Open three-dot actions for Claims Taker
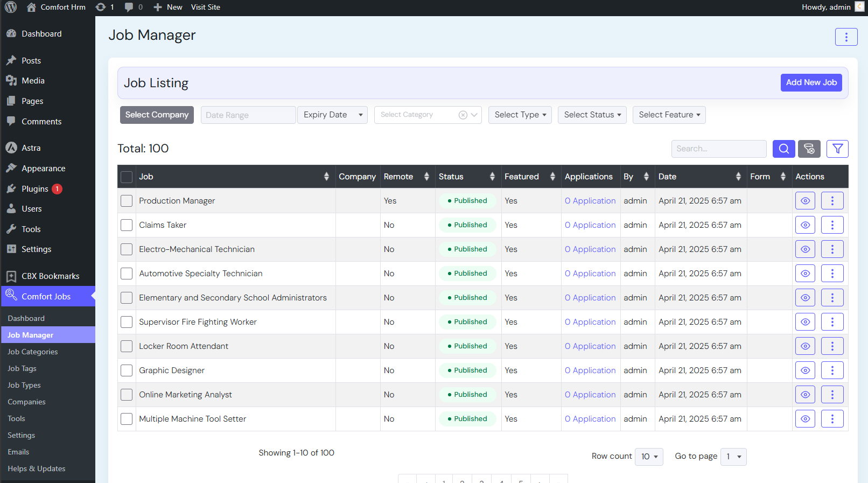868x483 pixels. pyautogui.click(x=832, y=225)
